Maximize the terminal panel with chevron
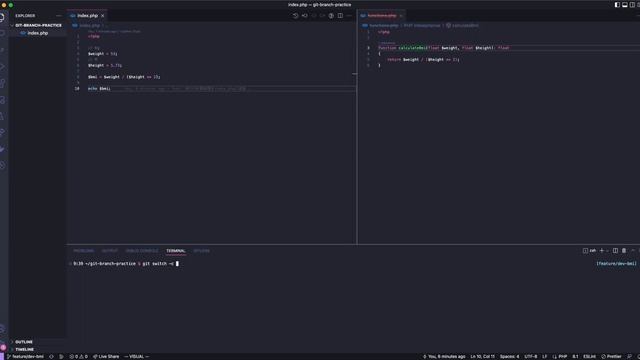 pos(633,251)
